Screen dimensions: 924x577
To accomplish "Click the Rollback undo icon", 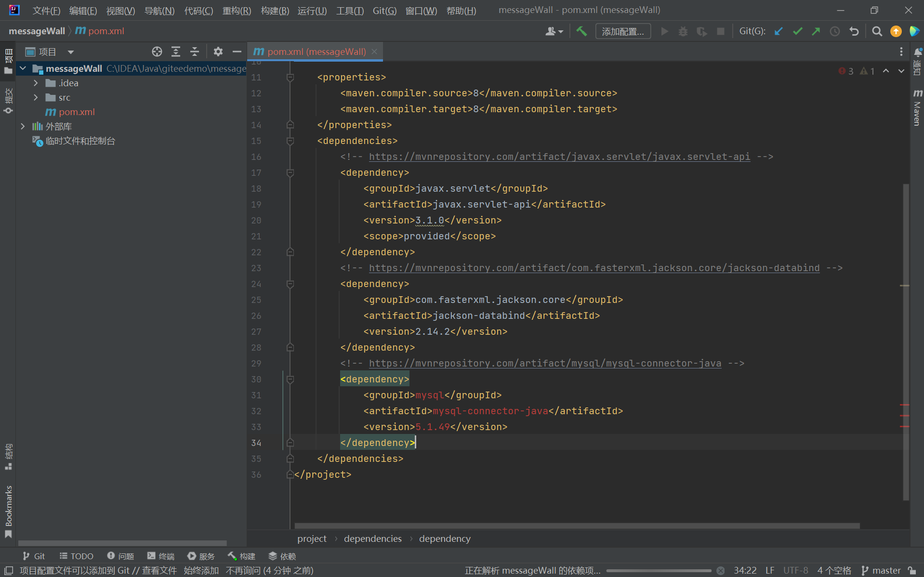I will click(x=854, y=31).
